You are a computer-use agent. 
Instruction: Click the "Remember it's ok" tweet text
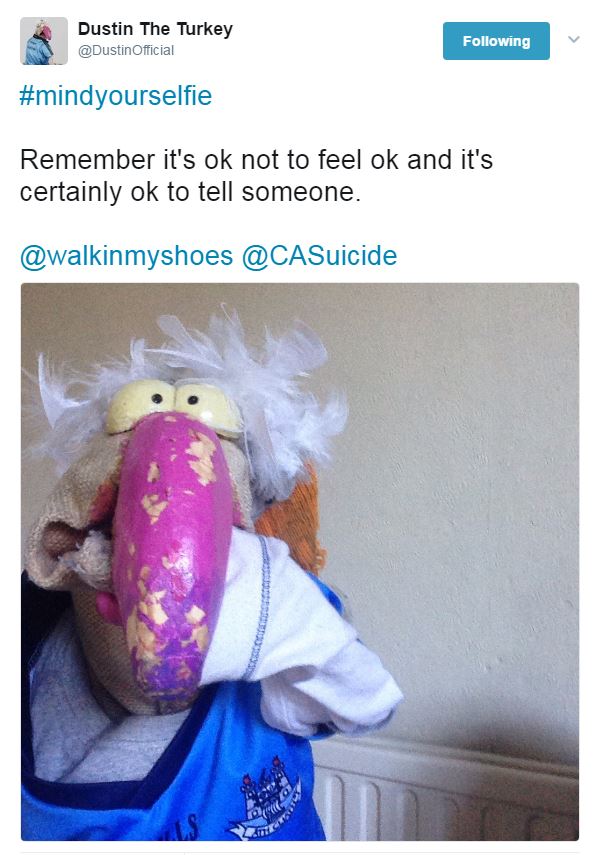pos(256,176)
